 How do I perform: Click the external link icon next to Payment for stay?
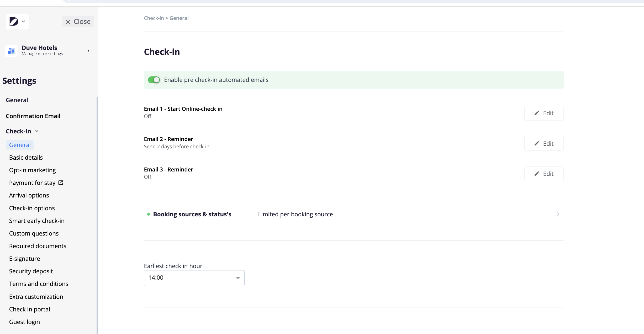(61, 182)
